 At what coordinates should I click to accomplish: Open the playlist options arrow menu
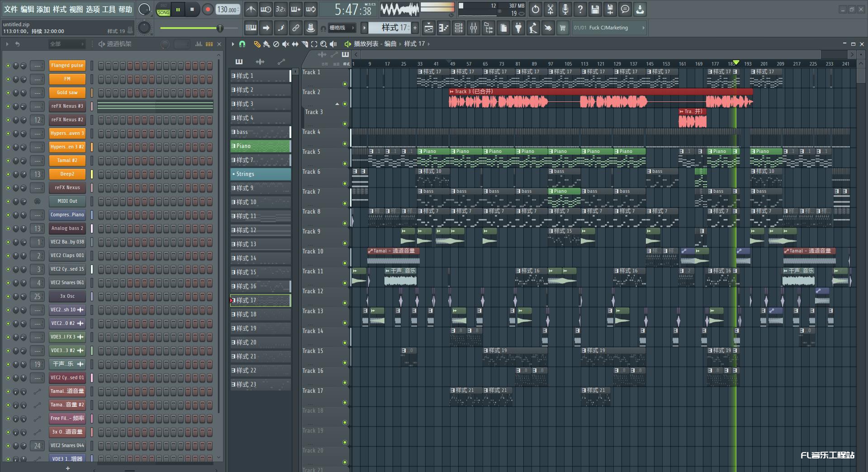[233, 44]
